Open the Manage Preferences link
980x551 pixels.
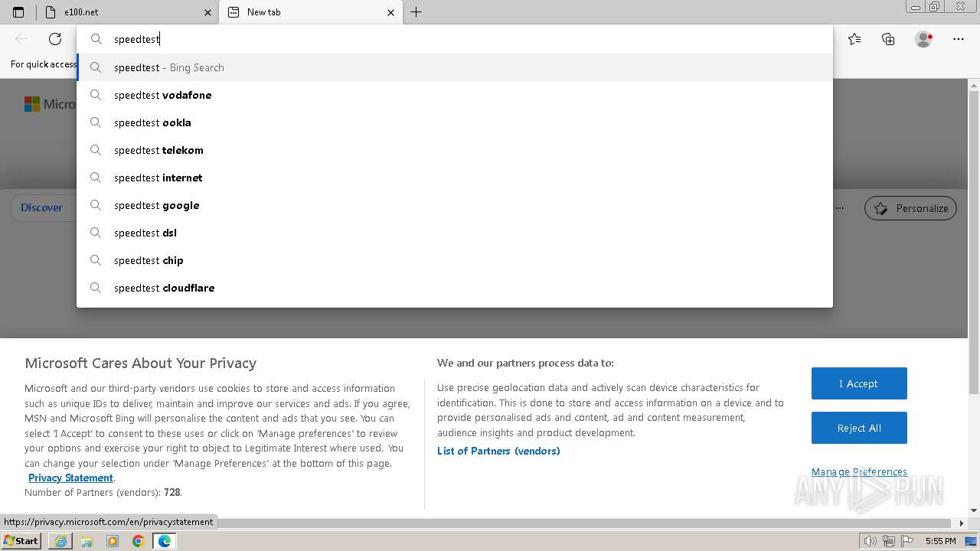tap(859, 471)
